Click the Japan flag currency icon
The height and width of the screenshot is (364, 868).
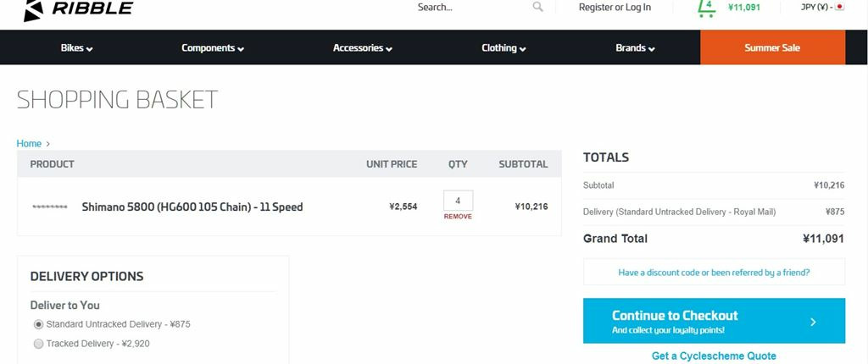tap(839, 7)
